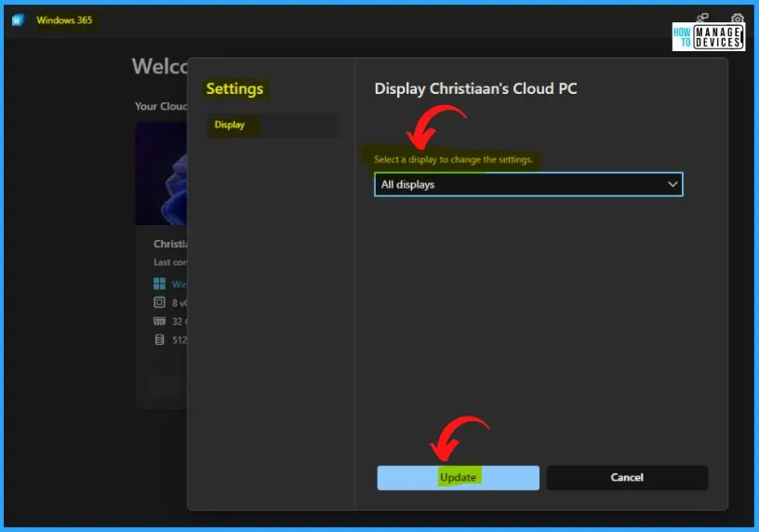
Task: Open the All displays dropdown
Action: click(x=528, y=184)
